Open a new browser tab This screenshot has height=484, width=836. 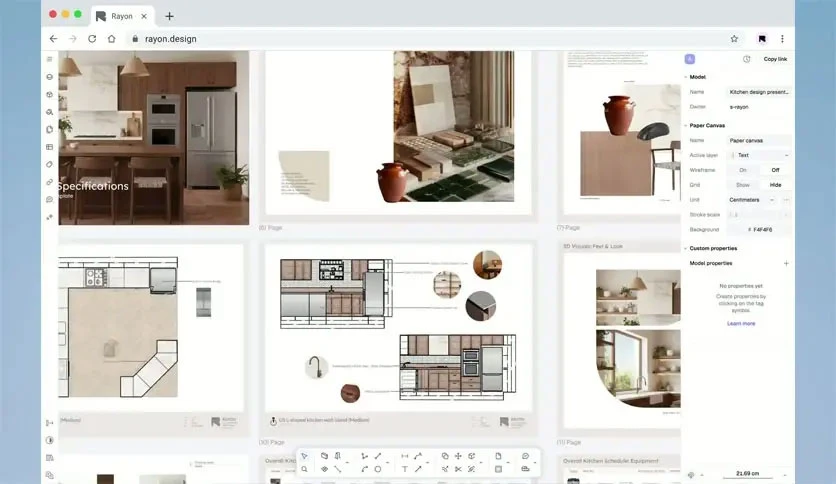(x=170, y=16)
